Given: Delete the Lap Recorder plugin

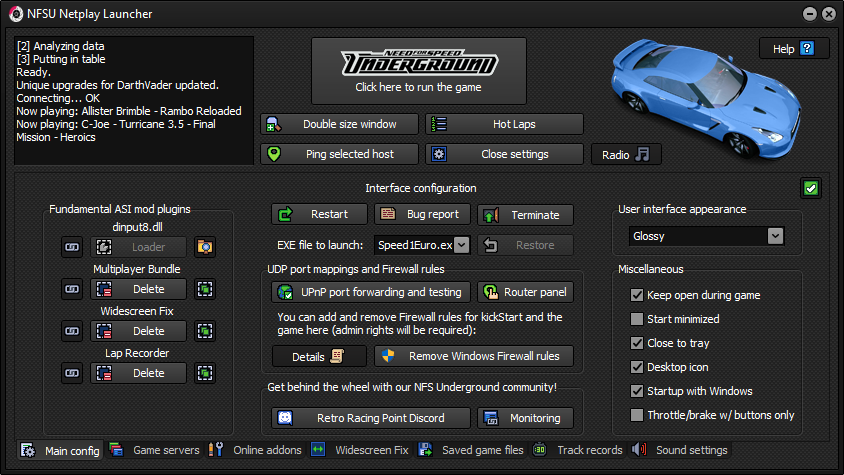Looking at the screenshot, I should pos(138,373).
